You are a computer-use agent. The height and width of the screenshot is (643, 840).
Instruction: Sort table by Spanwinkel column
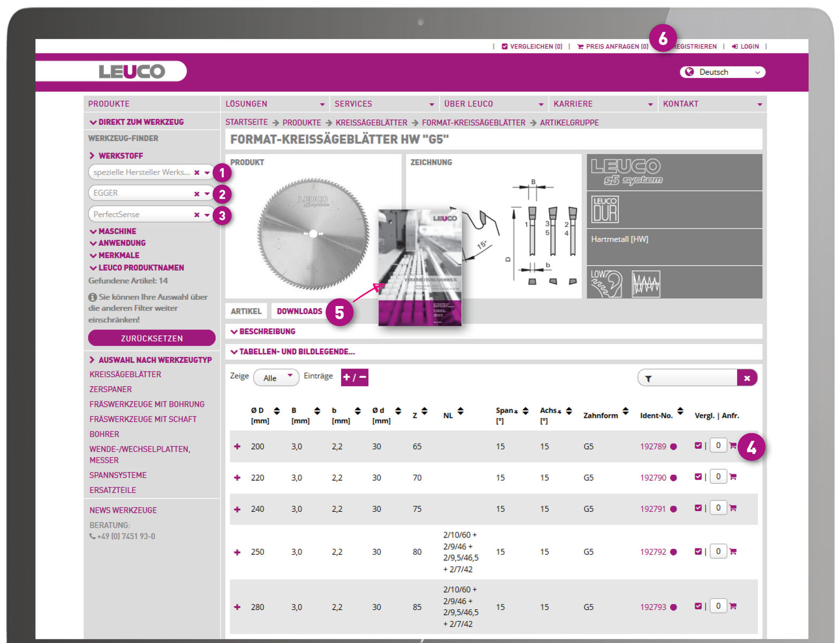[x=526, y=411]
